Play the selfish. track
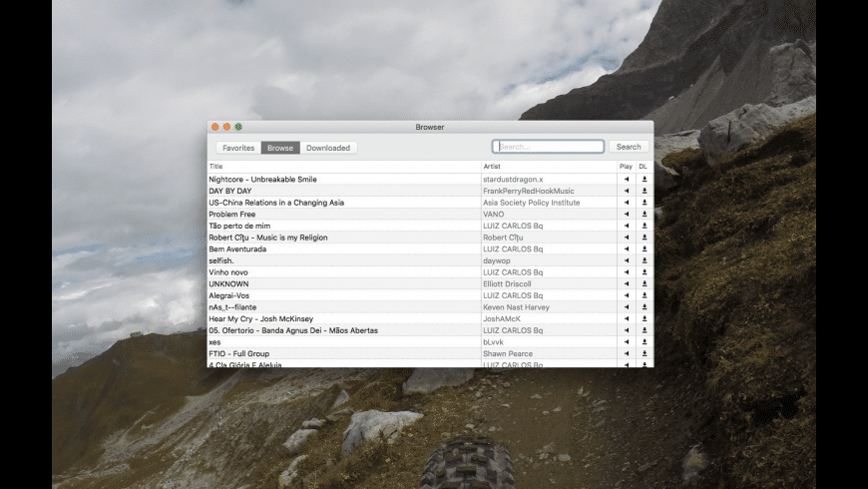Viewport: 868px width, 489px height. (x=627, y=260)
